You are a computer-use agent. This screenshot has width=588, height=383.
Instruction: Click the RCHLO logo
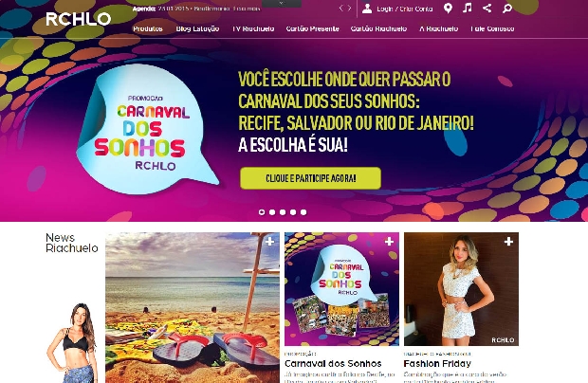click(79, 19)
